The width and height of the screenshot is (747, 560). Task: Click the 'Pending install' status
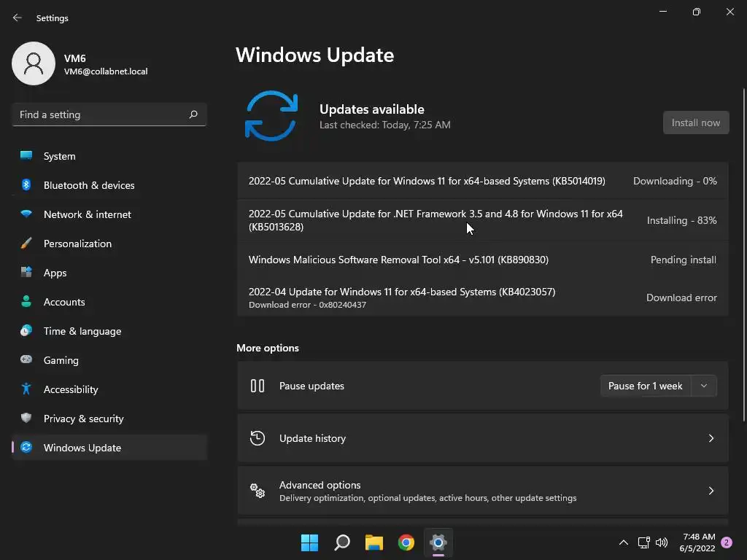coord(683,260)
